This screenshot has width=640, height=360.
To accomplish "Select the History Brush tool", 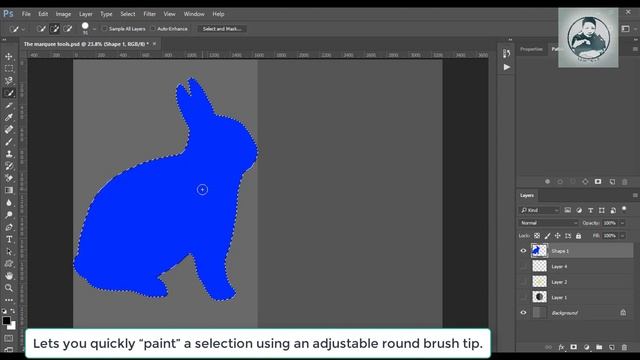I will tap(9, 166).
